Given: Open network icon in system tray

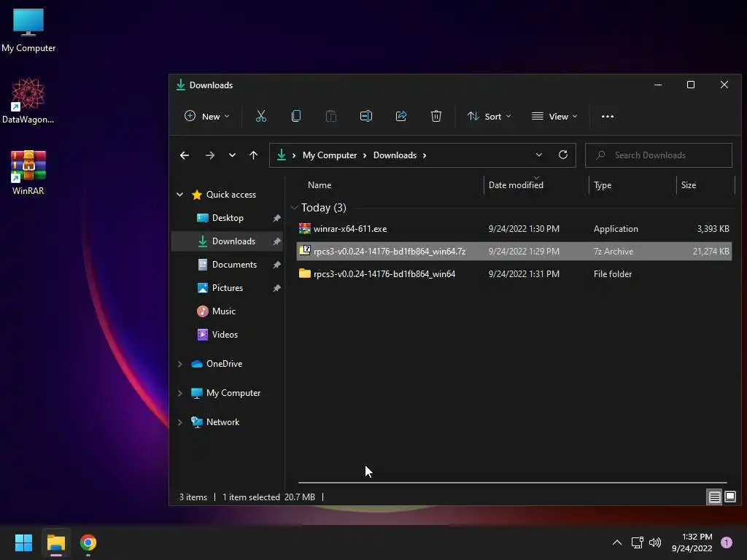Looking at the screenshot, I should [x=637, y=542].
